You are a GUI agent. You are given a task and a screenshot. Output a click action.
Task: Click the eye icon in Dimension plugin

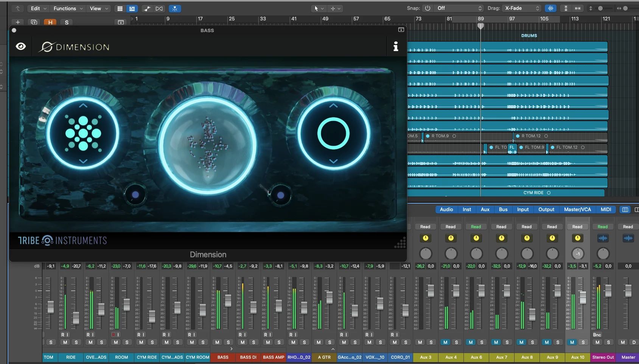point(21,47)
